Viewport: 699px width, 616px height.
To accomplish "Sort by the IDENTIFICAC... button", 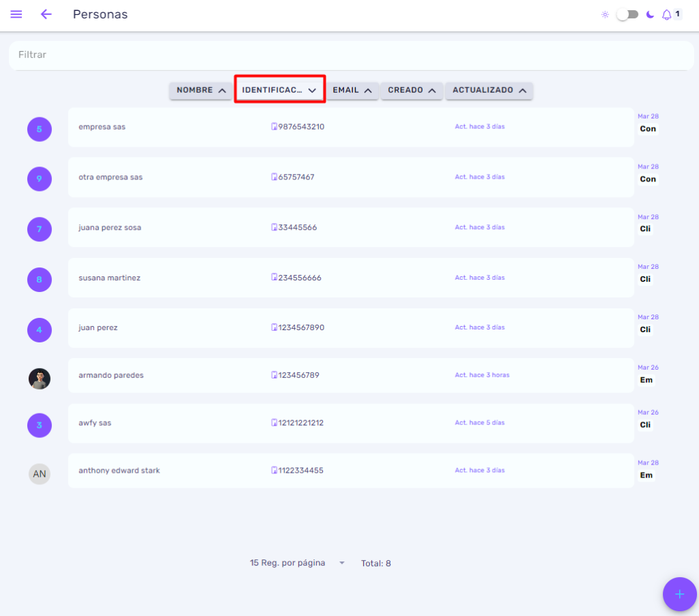I will point(279,91).
